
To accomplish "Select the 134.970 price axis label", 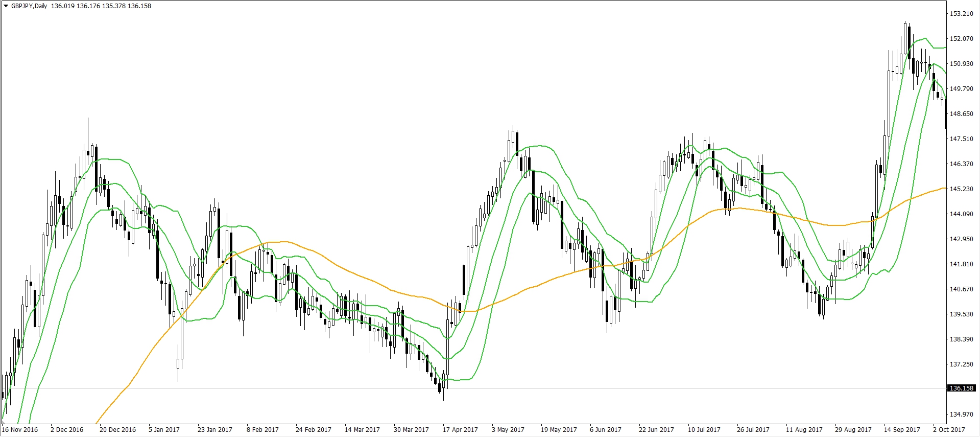I will tap(961, 415).
